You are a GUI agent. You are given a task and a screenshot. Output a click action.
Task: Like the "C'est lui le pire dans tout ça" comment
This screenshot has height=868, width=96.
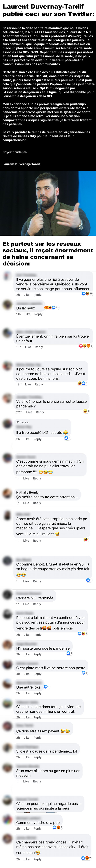pyautogui.click(x=27, y=717)
